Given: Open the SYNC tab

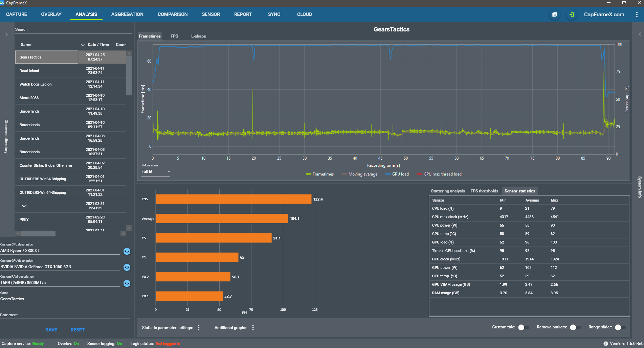Looking at the screenshot, I should point(274,14).
